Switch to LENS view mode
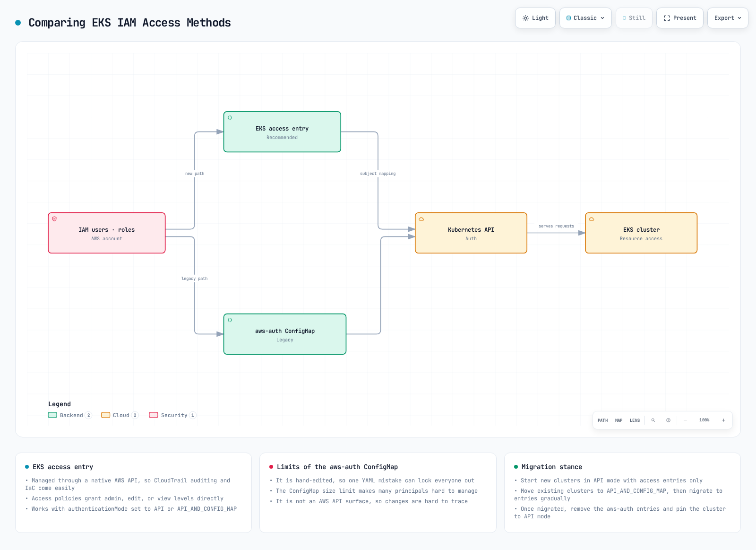Image resolution: width=756 pixels, height=550 pixels. pyautogui.click(x=635, y=420)
